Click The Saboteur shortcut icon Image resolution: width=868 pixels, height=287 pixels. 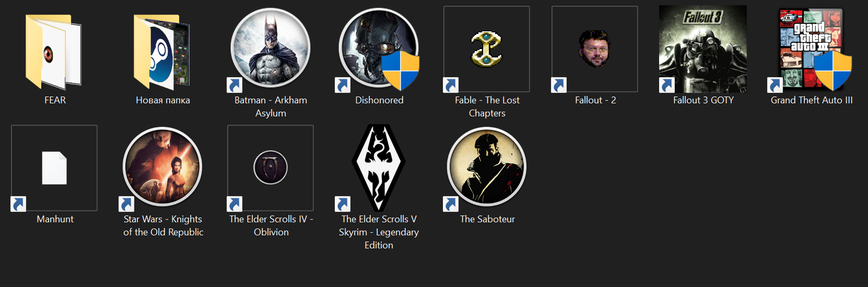click(x=487, y=168)
